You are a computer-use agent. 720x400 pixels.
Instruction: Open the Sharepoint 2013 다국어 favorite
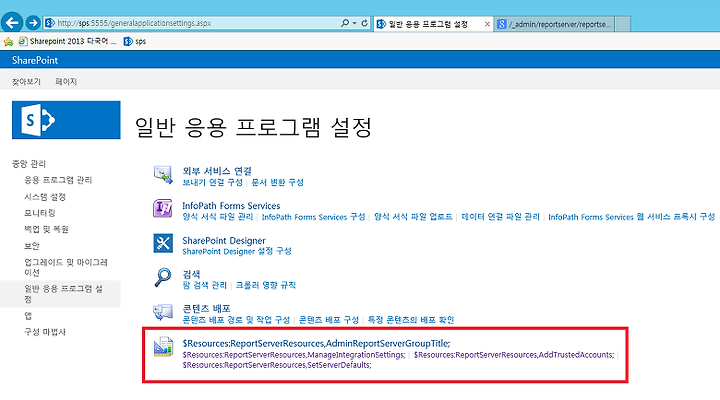click(x=68, y=41)
